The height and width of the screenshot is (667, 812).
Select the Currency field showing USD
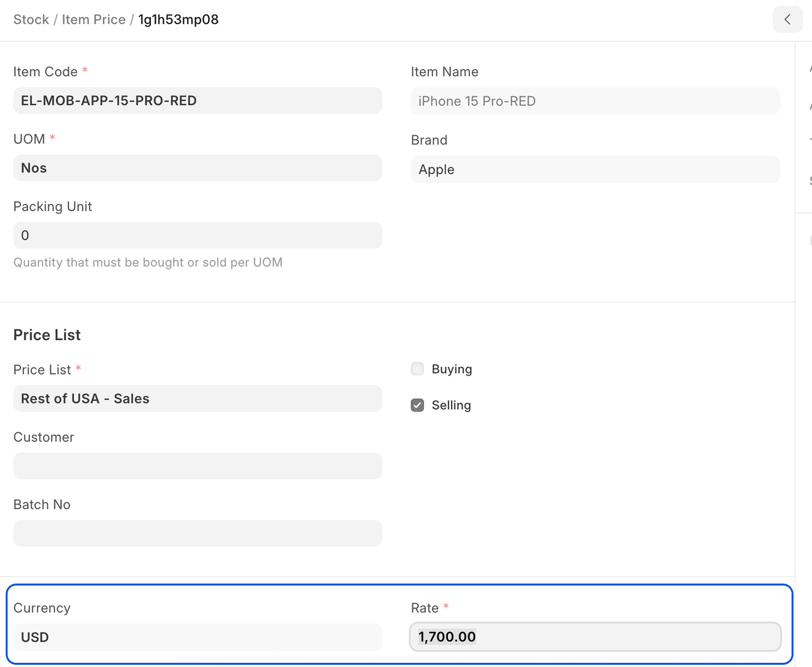click(197, 637)
